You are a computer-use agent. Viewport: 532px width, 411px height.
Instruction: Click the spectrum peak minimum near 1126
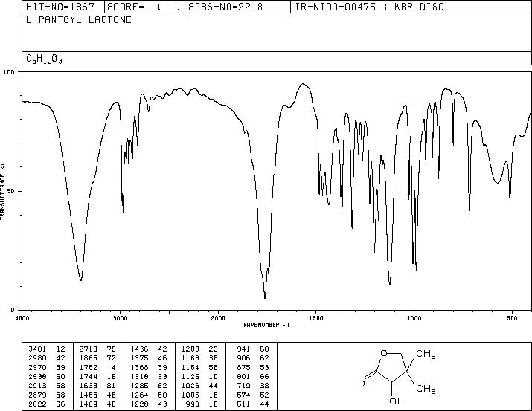(390, 284)
